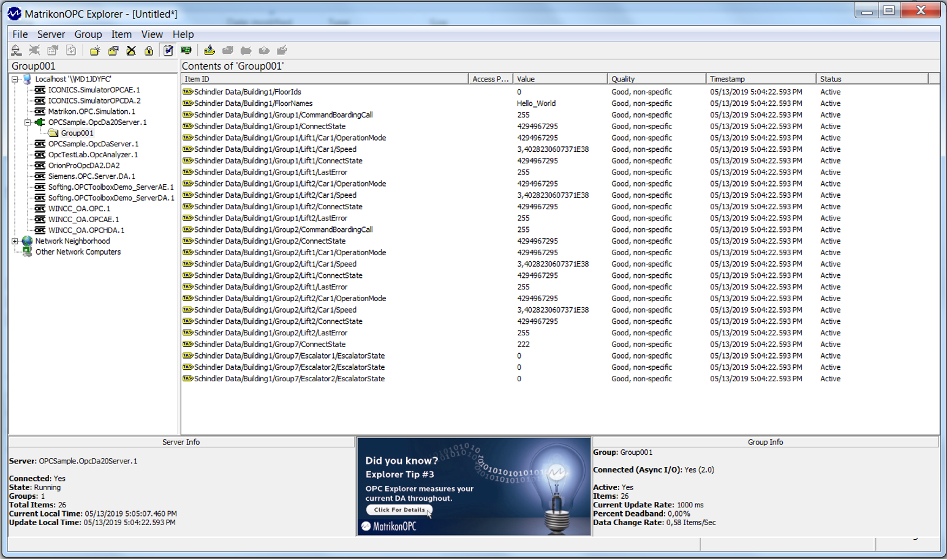Click the green card icon at toolbar's right end
947x560 pixels.
pyautogui.click(x=186, y=50)
